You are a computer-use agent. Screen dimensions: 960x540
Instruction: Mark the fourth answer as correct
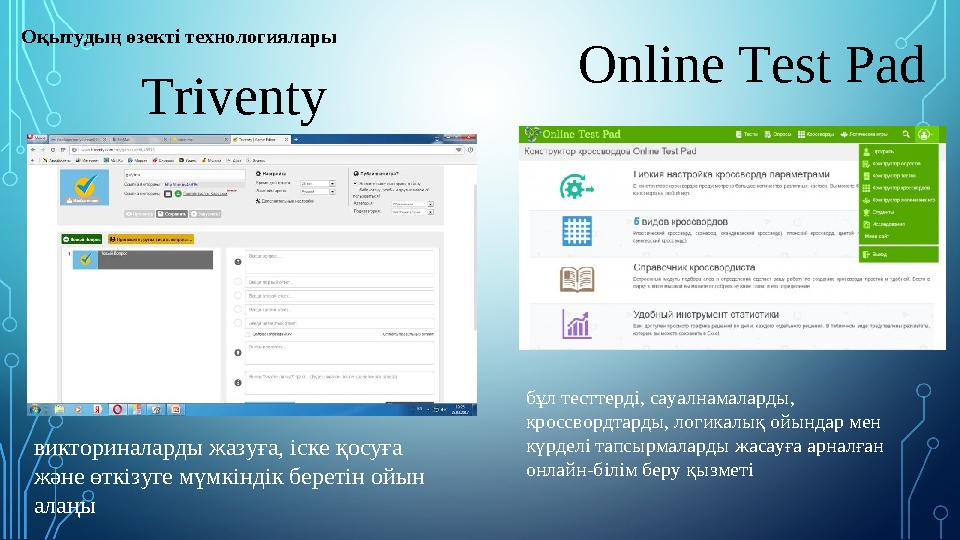click(238, 323)
